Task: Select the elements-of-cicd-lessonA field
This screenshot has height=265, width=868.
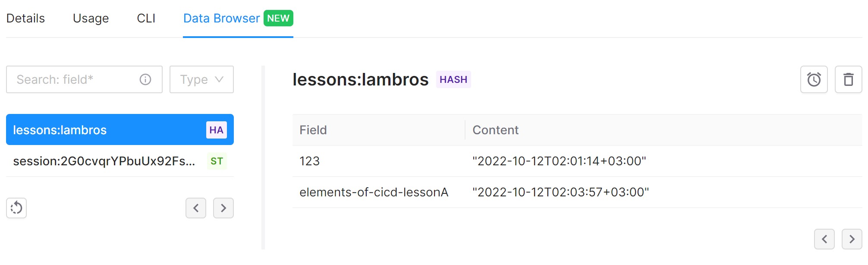Action: pyautogui.click(x=374, y=192)
